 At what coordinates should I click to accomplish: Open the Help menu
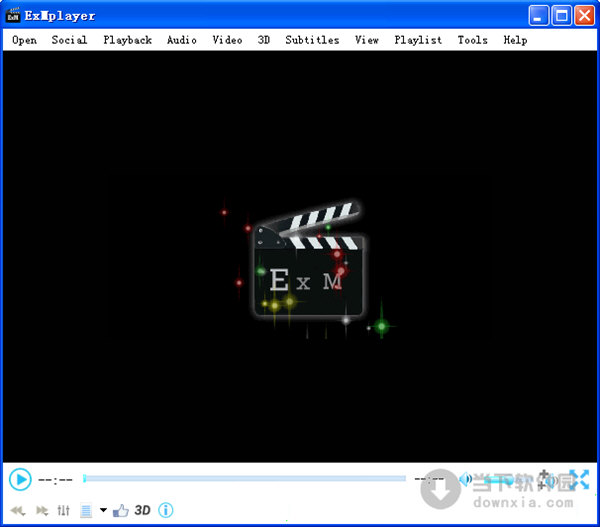[x=515, y=40]
